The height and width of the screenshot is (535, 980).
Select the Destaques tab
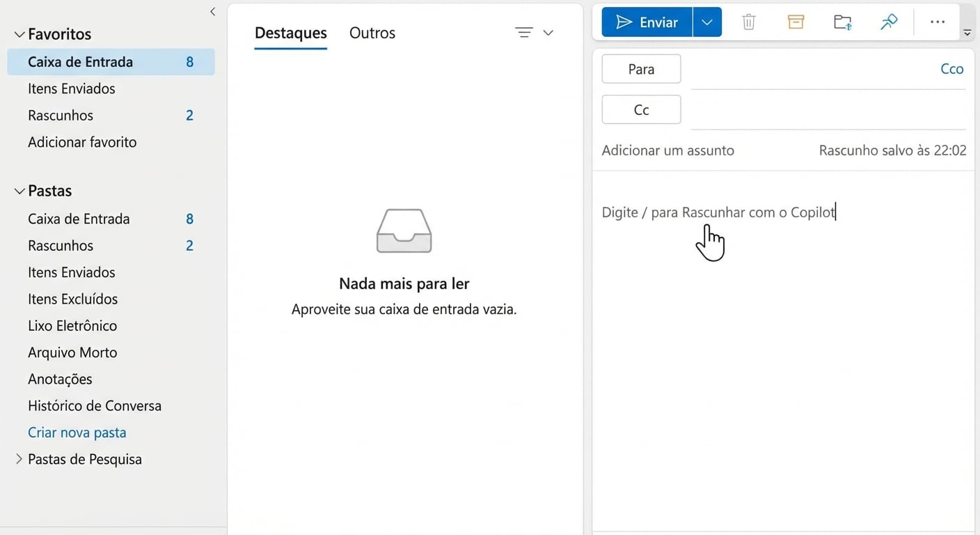290,33
